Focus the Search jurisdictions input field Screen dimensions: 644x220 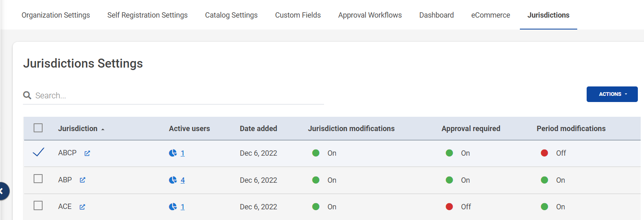pos(176,95)
